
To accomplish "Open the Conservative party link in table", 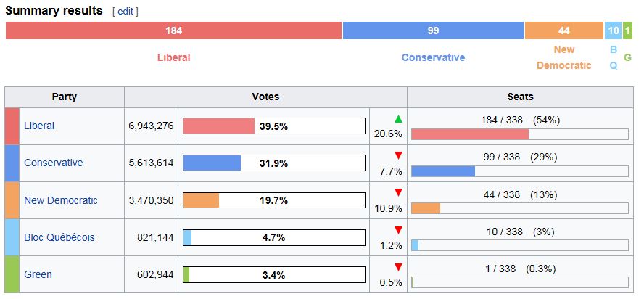I will [x=53, y=163].
